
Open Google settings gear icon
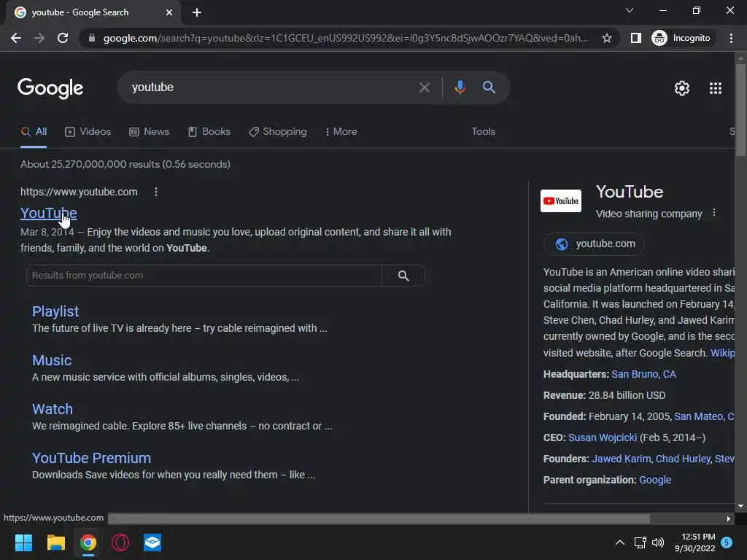click(x=682, y=88)
